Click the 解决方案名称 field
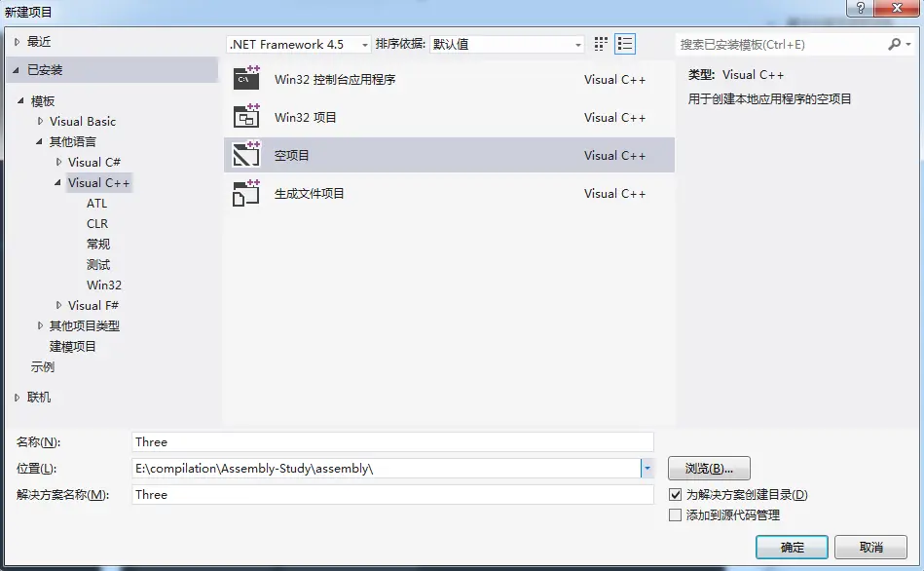 tap(392, 494)
